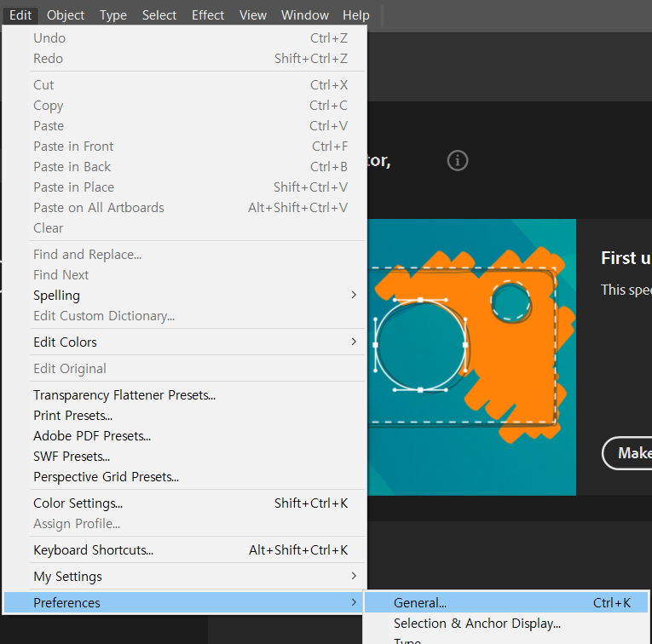
Task: Open Keyboard Shortcuts…
Action: 185,550
